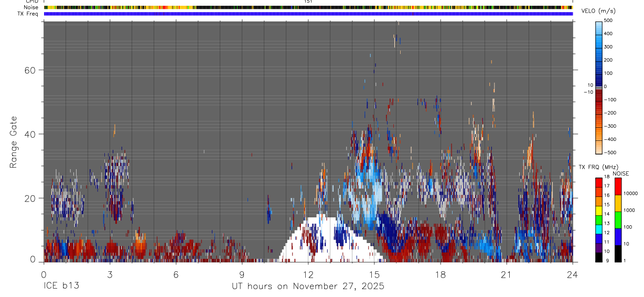Image resolution: width=644 pixels, height=297 pixels.
Task: Click the NOISE legend title
Action: coord(621,173)
